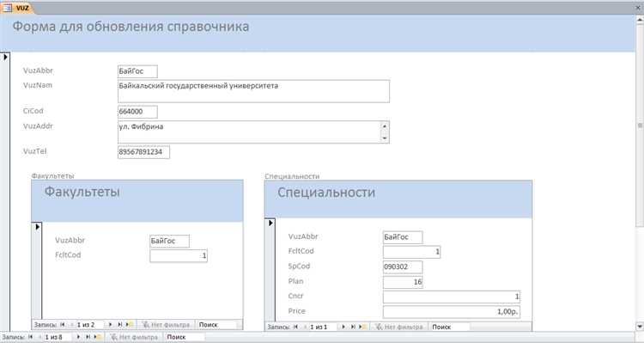This screenshot has height=343, width=644.
Task: Create new record in Факультеты subform navigator
Action: pos(129,324)
